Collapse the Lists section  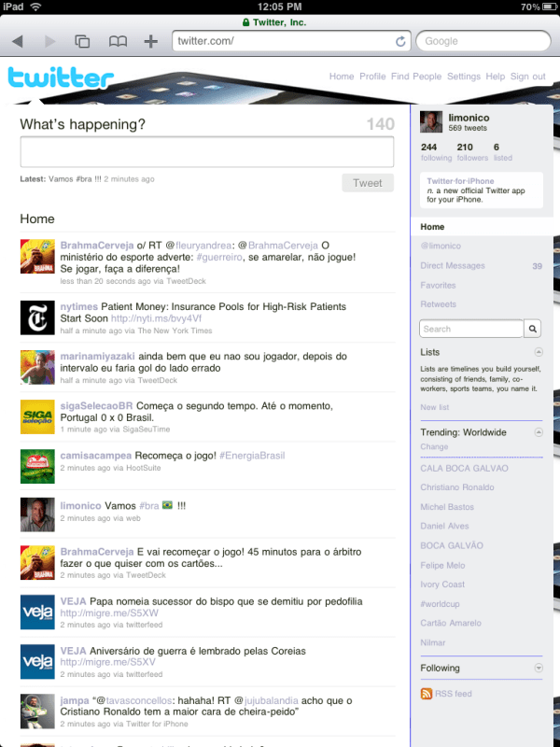coord(538,352)
